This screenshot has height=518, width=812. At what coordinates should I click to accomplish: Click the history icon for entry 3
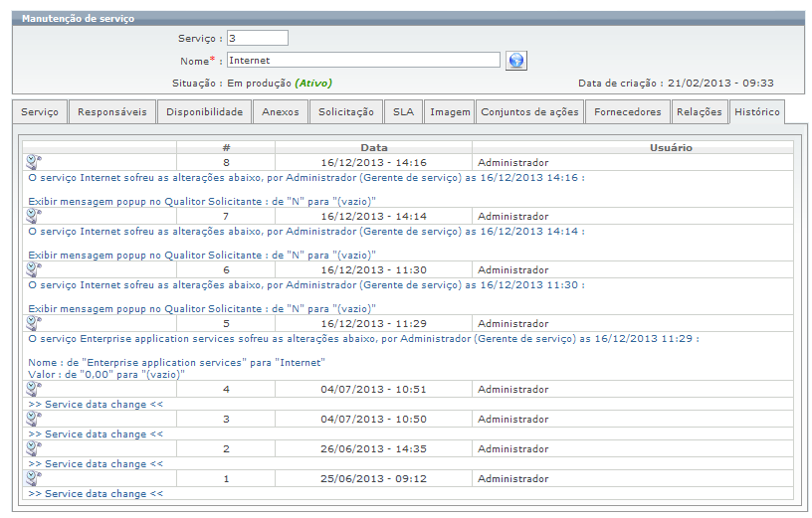[x=33, y=419]
